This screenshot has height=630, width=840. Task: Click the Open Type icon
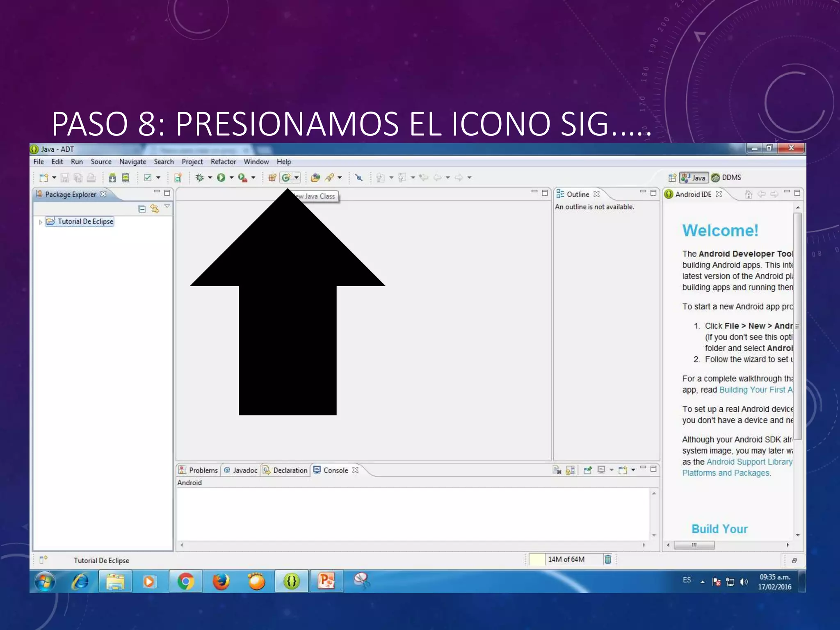(315, 178)
